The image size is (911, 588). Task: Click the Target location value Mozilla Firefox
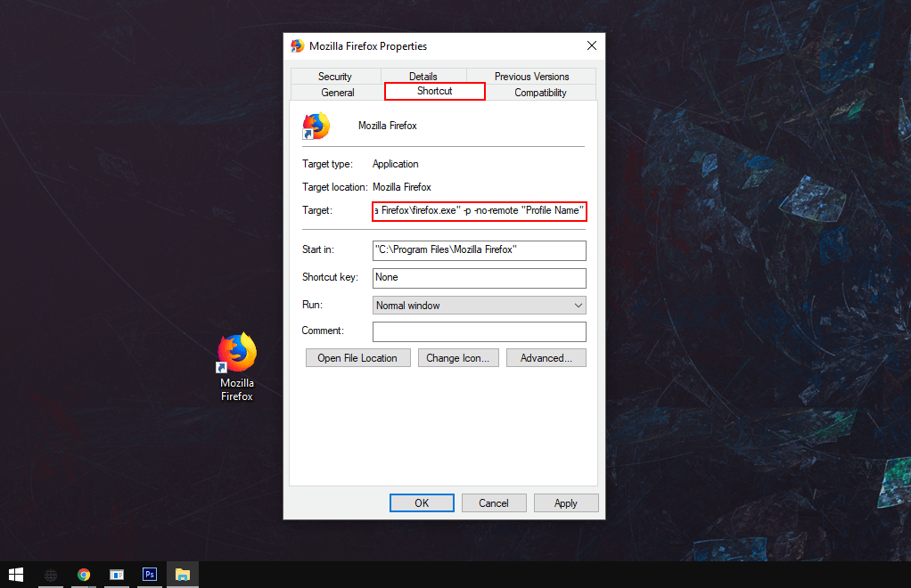tap(401, 187)
